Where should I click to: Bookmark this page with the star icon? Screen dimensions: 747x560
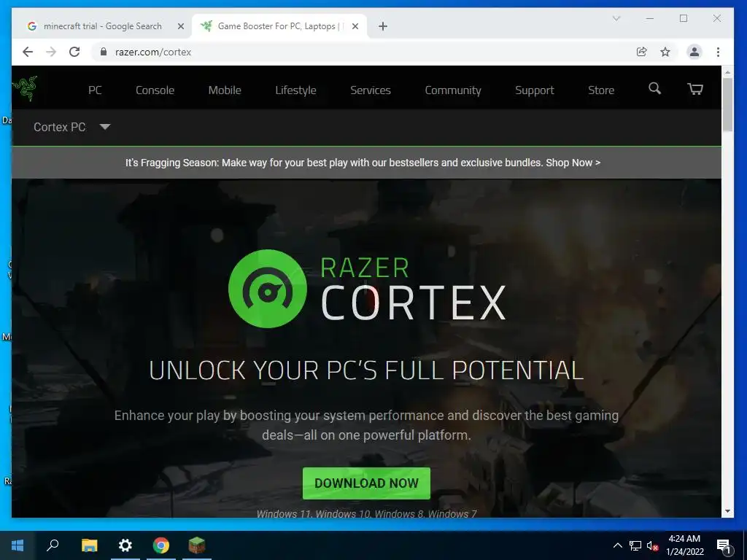coord(665,52)
